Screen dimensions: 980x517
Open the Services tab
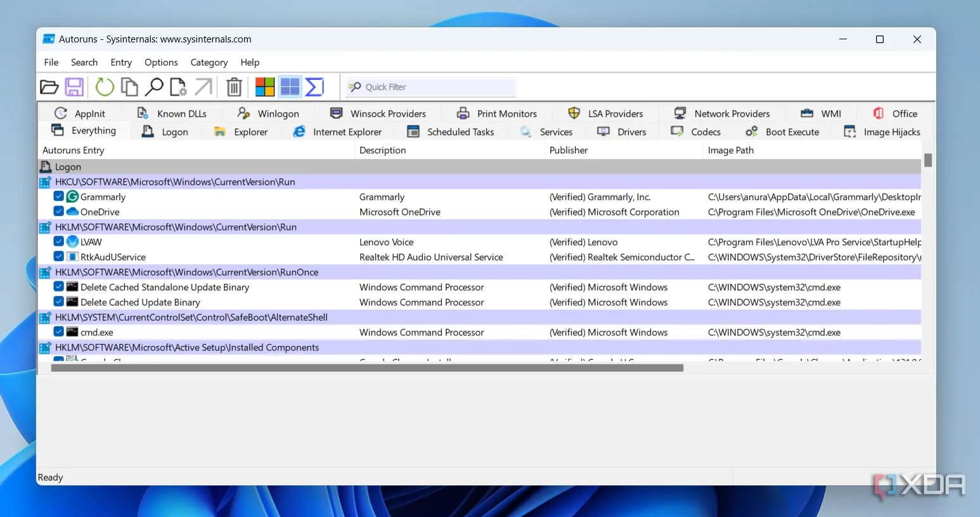point(546,132)
